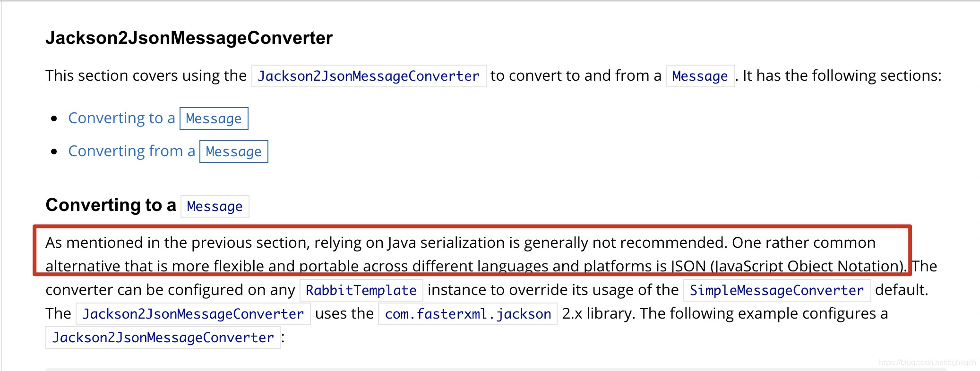
Task: Click the first bullet point marker
Action: point(54,118)
